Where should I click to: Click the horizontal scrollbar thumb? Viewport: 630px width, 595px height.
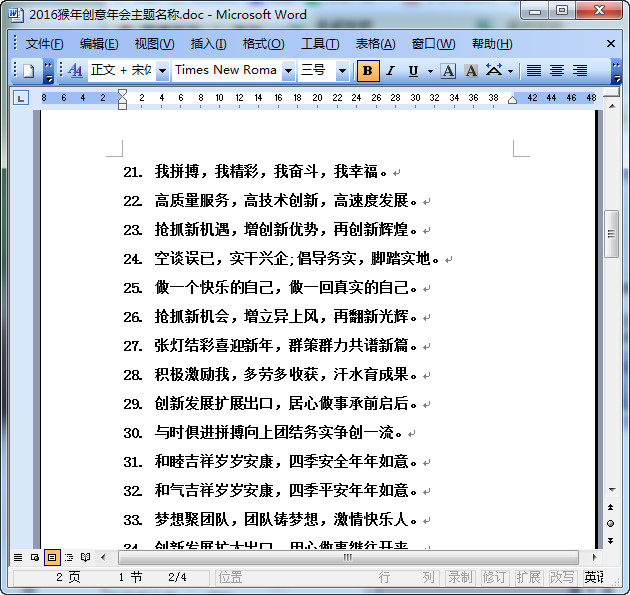tap(348, 557)
